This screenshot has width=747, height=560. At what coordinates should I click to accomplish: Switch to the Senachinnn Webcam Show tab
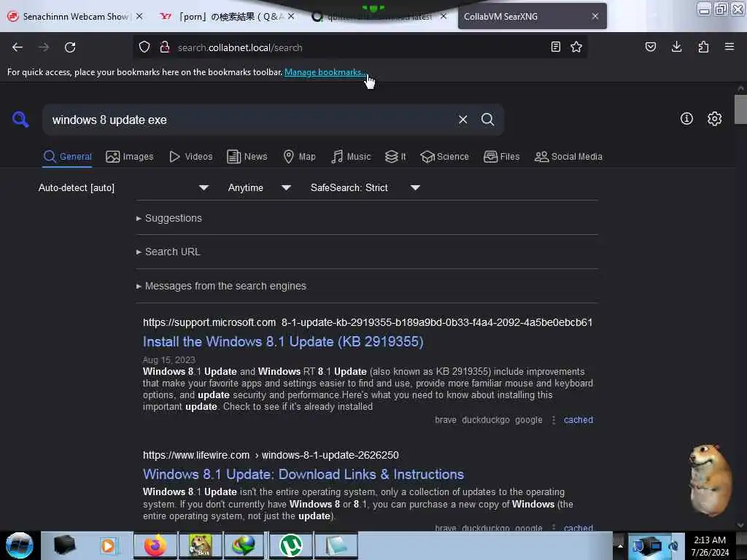[x=75, y=17]
